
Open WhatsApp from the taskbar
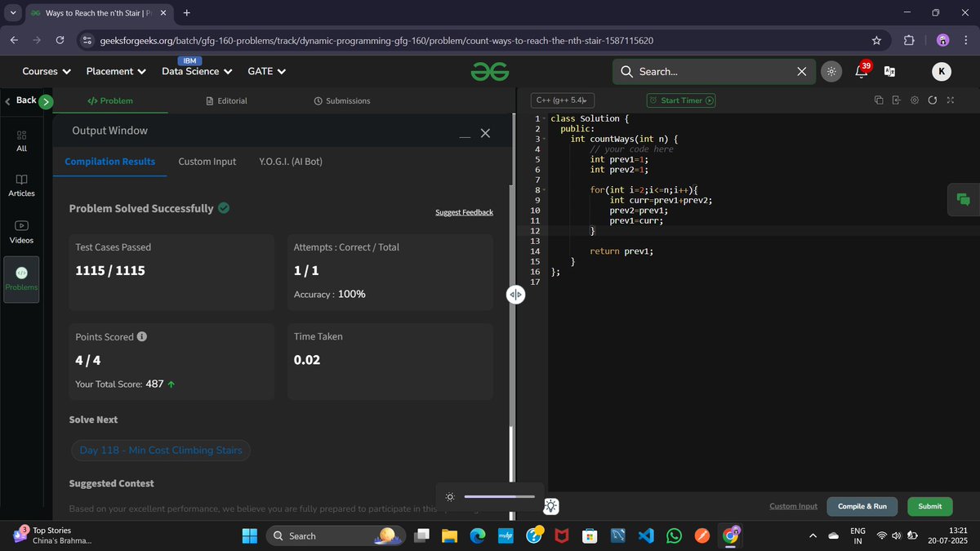[674, 535]
